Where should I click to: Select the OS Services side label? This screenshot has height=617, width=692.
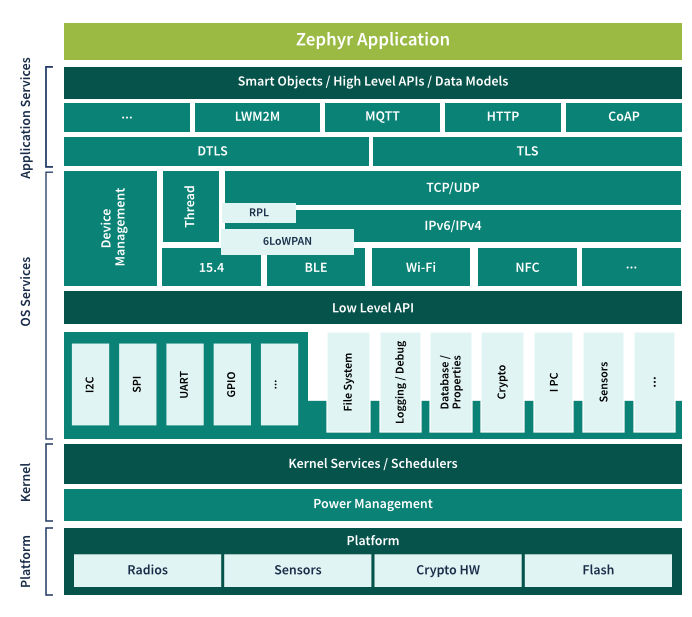(26, 292)
